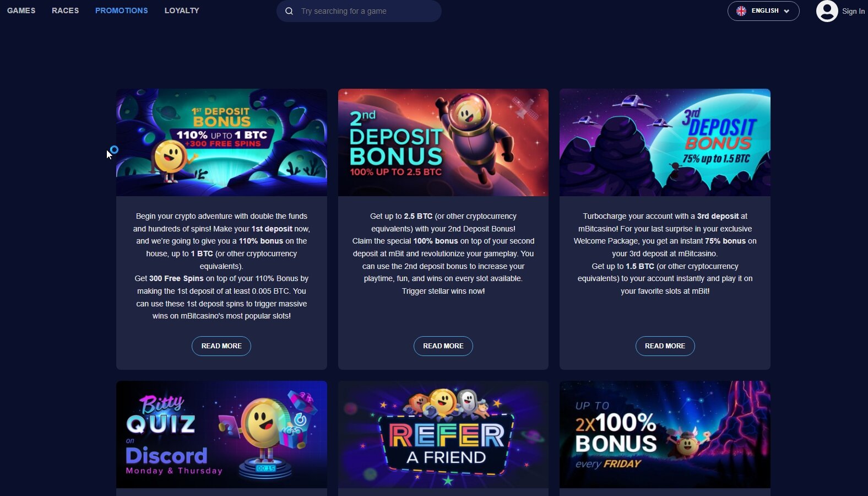Read more about 1st deposit bonus
868x496 pixels.
pos(221,346)
